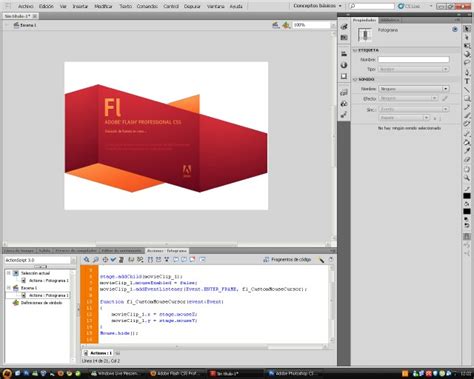Toggle Show/Hide Toolbox in Actions panel
This screenshot has height=379, width=474.
202,259
